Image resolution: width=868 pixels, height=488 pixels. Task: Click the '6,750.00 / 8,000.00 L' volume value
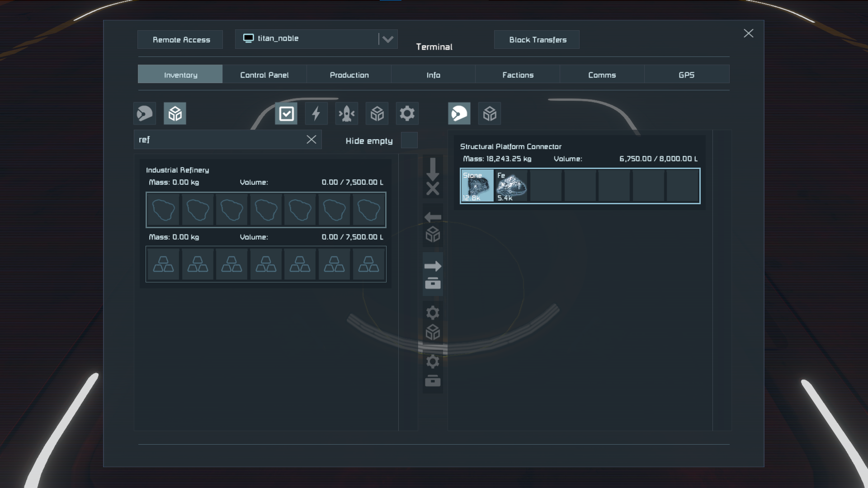point(658,159)
